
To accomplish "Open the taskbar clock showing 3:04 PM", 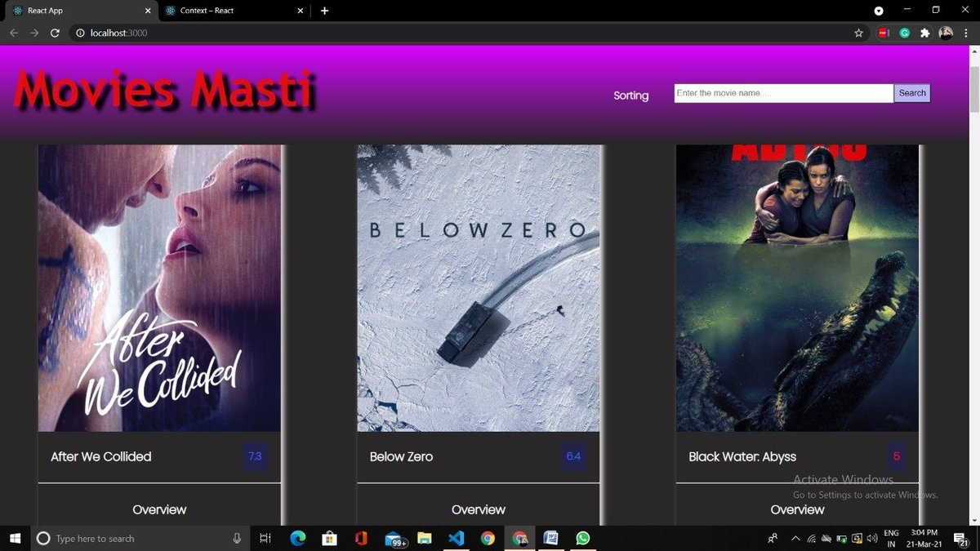I will pyautogui.click(x=926, y=538).
